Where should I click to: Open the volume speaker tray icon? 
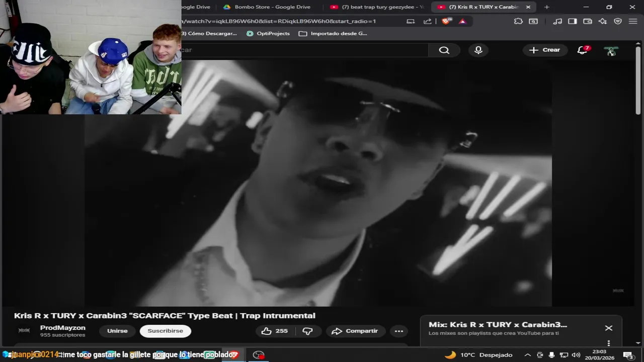pos(576,355)
